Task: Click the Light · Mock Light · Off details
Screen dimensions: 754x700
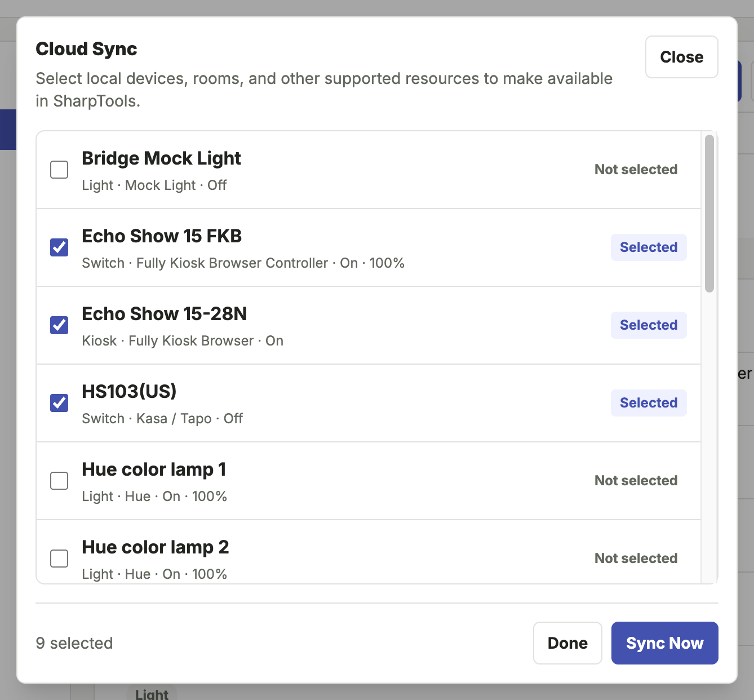Action: (154, 185)
